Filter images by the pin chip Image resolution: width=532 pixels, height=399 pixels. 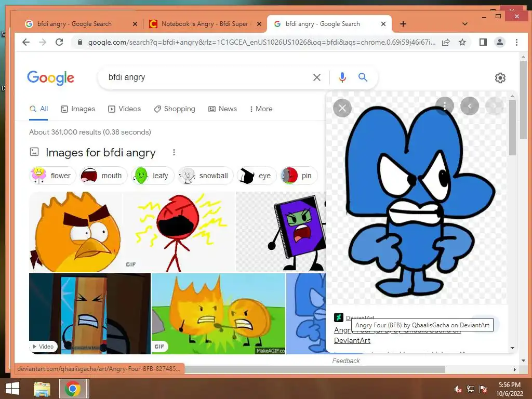[x=298, y=176]
